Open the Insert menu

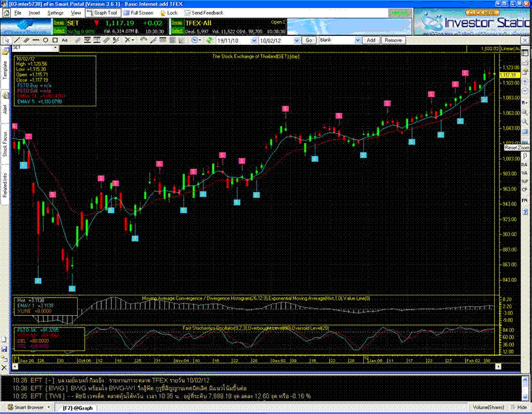click(x=34, y=13)
